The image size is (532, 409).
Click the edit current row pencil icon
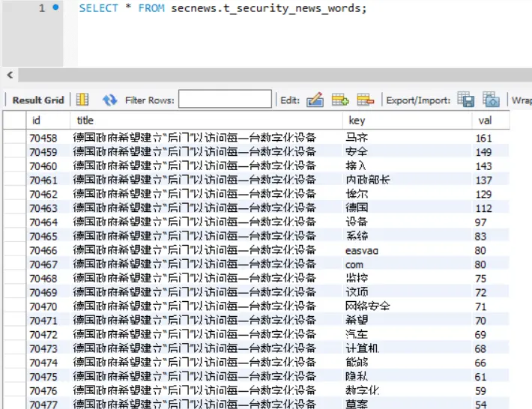(315, 100)
